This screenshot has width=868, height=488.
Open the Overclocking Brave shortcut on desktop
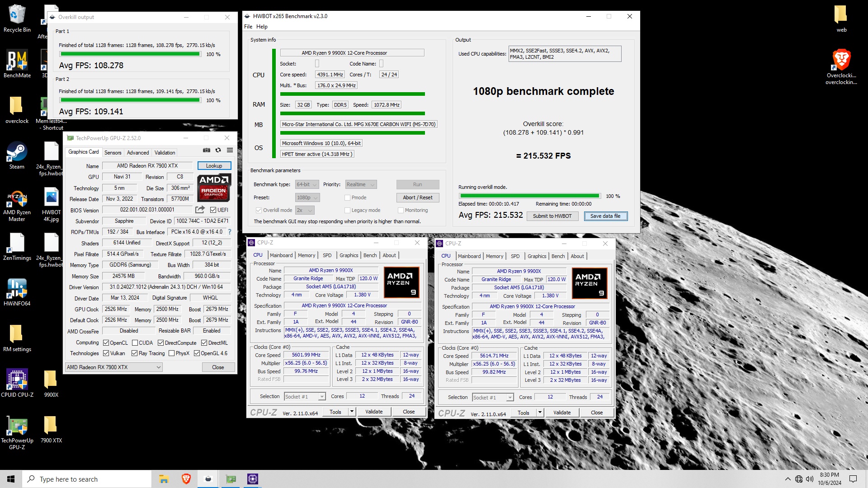(x=841, y=67)
